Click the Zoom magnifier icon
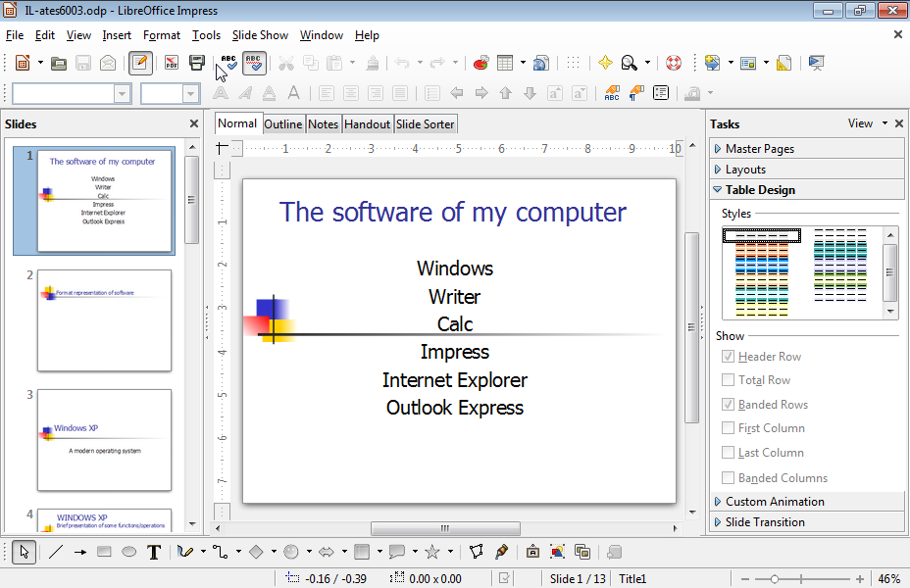The height and width of the screenshot is (588, 910). coord(630,63)
